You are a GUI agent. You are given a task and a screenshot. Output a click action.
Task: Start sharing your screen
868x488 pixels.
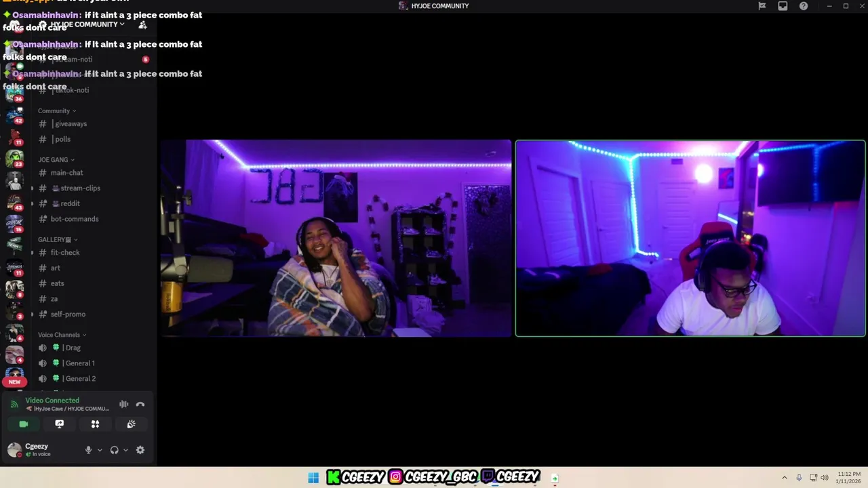click(60, 424)
